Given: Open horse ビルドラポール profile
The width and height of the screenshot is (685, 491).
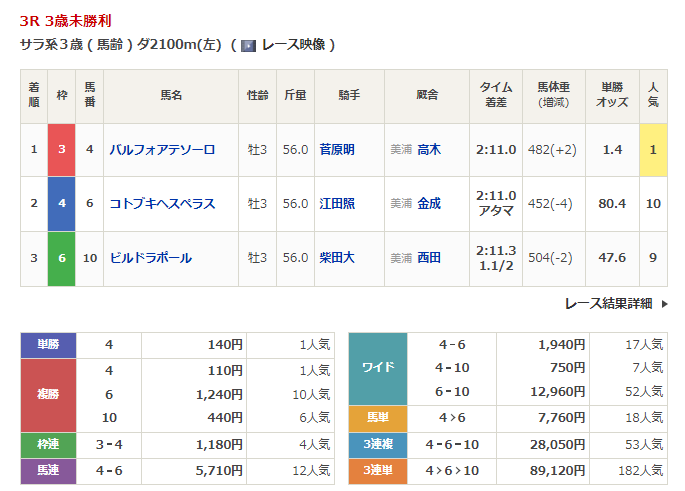Looking at the screenshot, I should 151,258.
